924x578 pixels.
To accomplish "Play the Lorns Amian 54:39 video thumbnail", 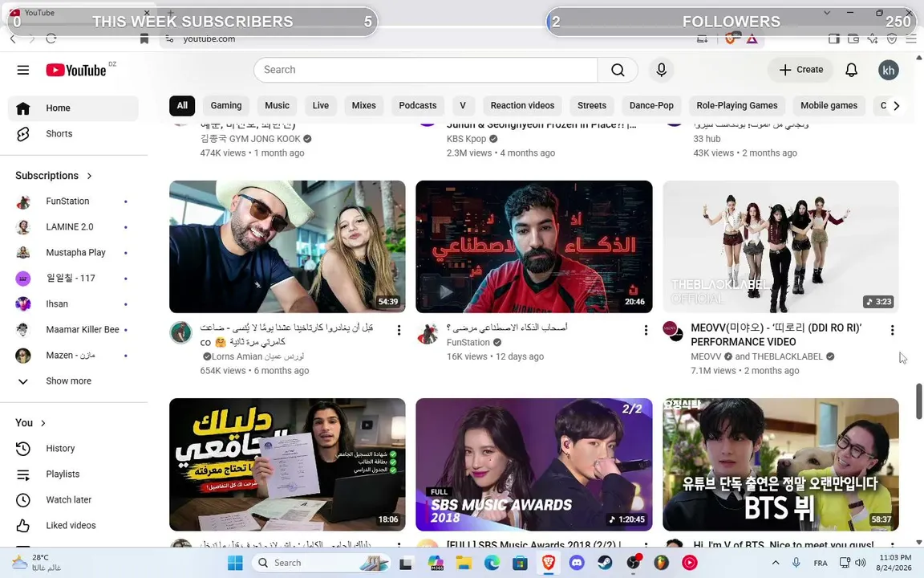I will (x=287, y=246).
